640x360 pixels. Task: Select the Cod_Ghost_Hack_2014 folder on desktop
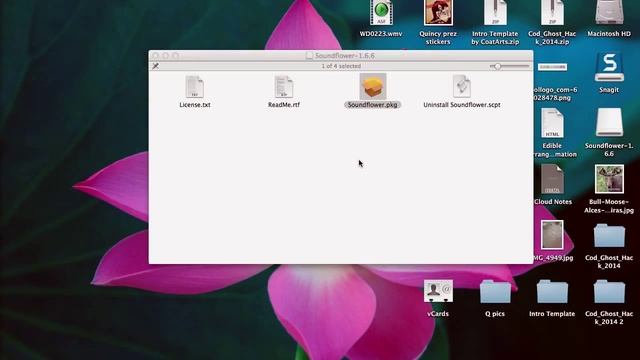tap(609, 236)
